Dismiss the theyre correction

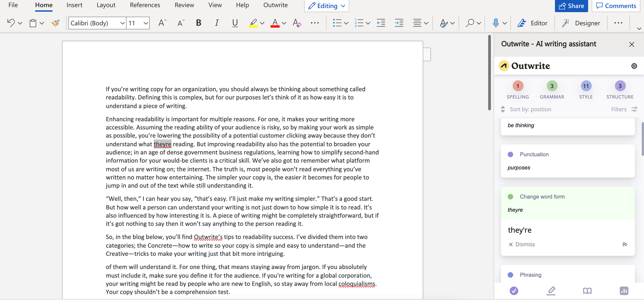(x=522, y=244)
